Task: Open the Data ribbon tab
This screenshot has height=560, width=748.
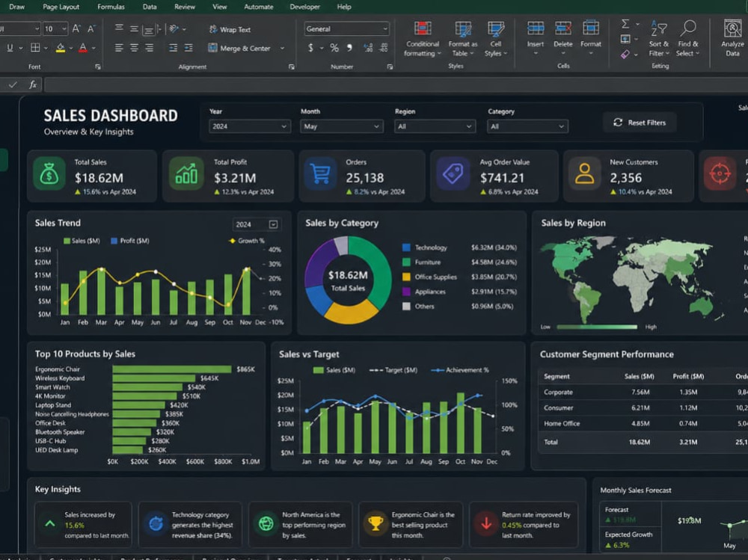Action: pyautogui.click(x=150, y=7)
